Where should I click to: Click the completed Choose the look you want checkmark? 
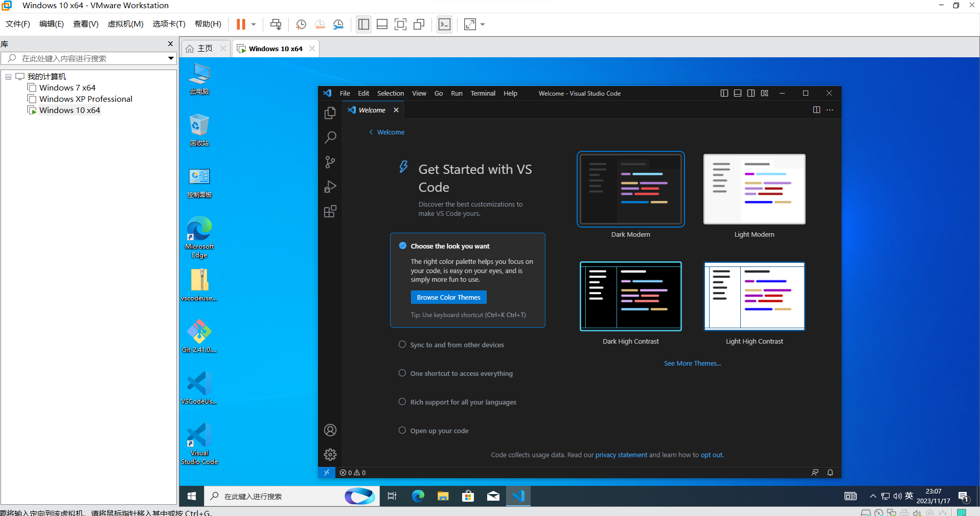click(x=403, y=245)
